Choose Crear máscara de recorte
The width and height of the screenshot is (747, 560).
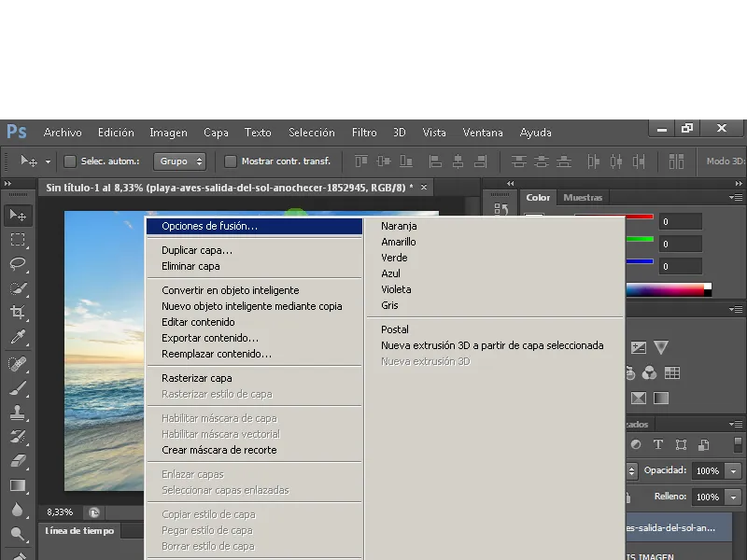tap(254, 450)
